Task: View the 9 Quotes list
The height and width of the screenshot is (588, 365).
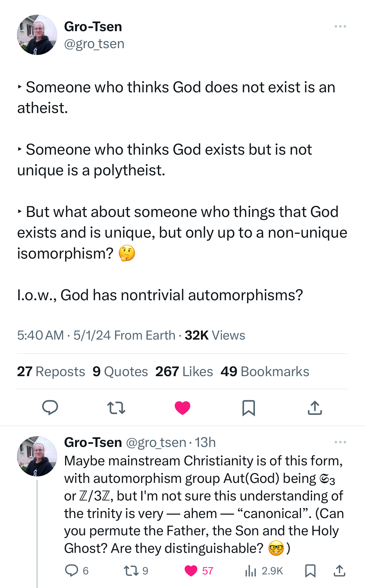Action: coord(120,372)
